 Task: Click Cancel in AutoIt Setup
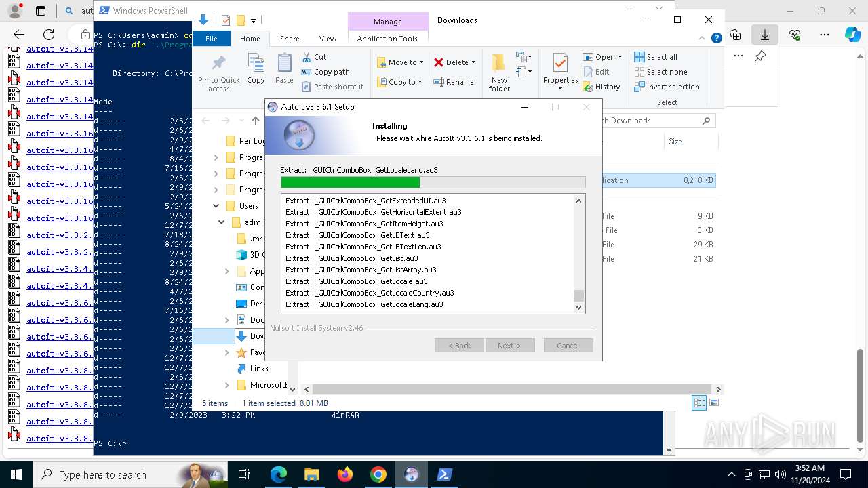coord(568,346)
